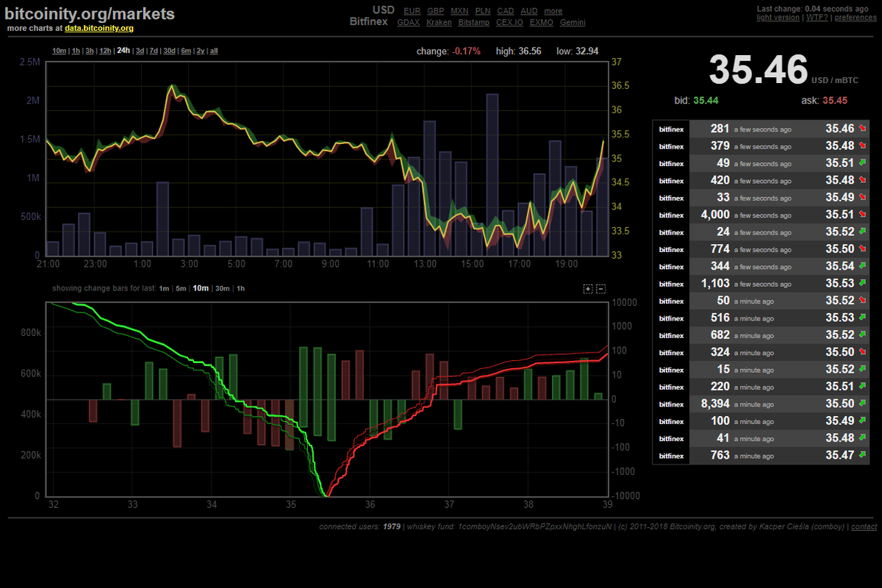Select the Bitfinex exchange

click(370, 22)
